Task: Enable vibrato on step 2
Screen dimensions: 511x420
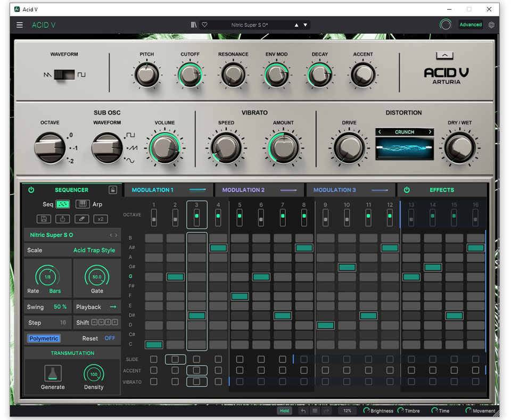Action: [x=175, y=381]
